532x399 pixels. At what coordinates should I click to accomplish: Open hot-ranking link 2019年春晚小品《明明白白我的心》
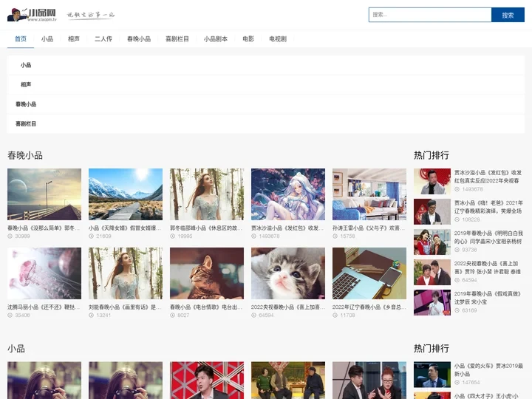[x=488, y=237]
